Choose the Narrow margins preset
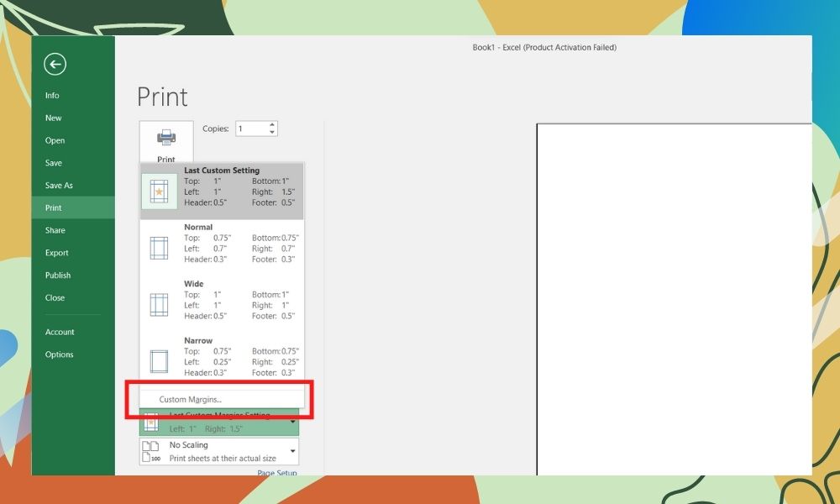 pyautogui.click(x=222, y=361)
